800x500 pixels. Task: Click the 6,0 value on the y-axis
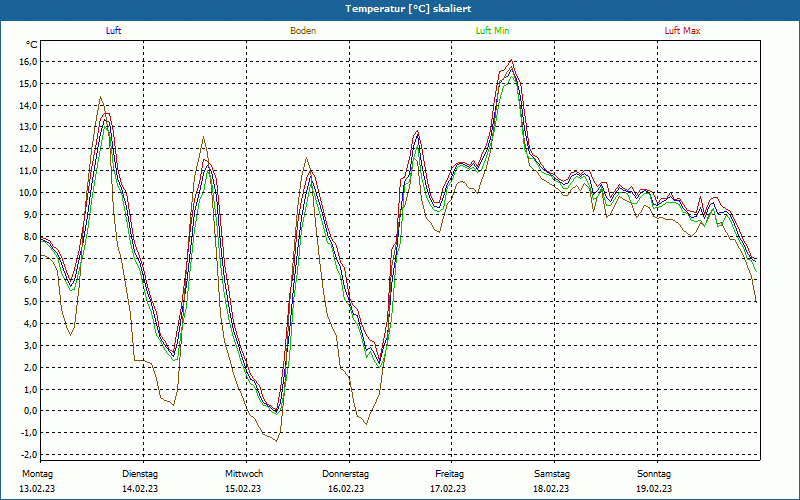point(31,280)
